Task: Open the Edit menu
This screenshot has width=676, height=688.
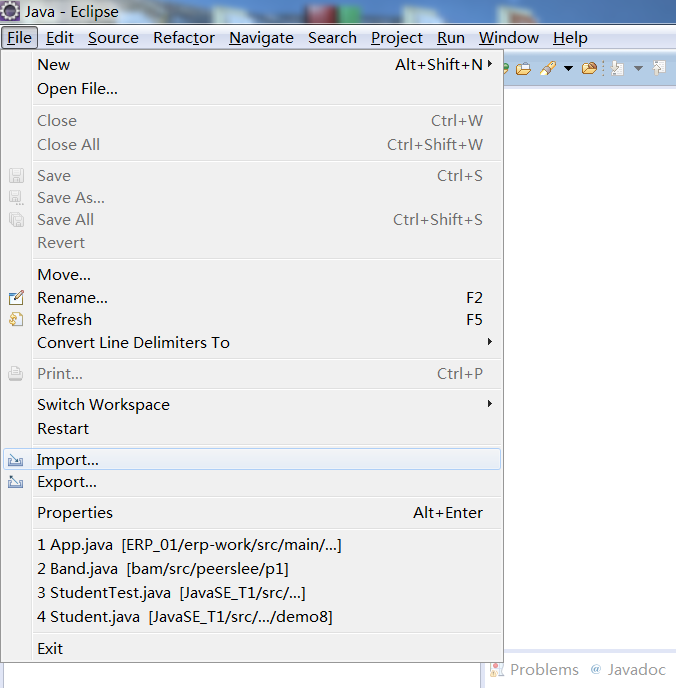Action: [60, 38]
